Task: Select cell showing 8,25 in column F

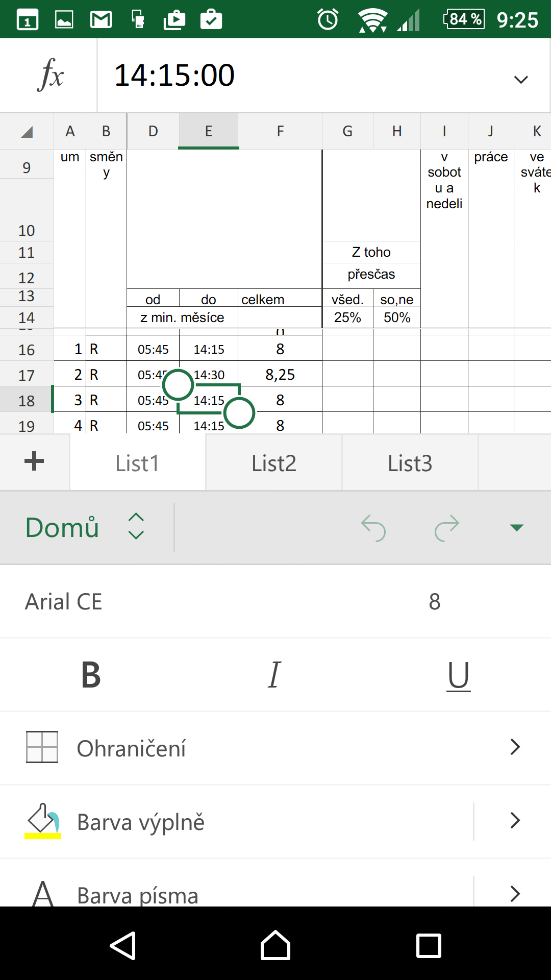Action: [280, 374]
